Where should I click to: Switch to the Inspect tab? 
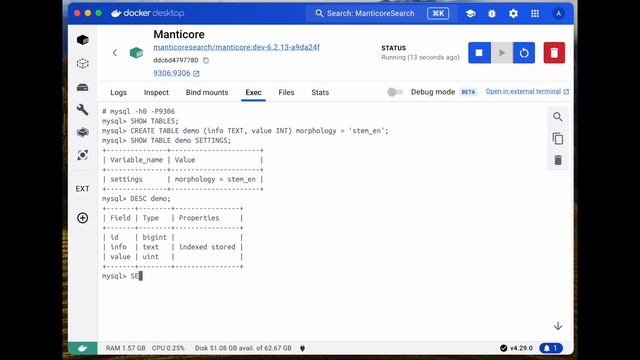(x=156, y=93)
